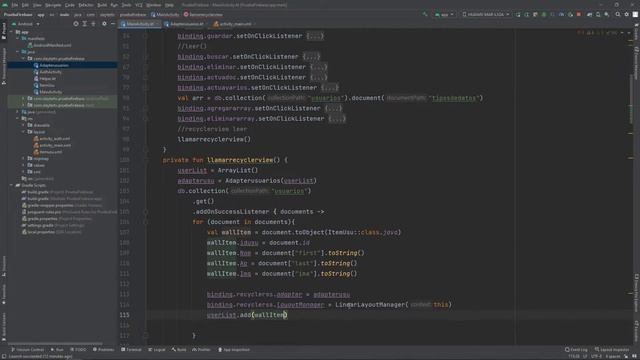Click Select Opened File target icon
Screen dimensions: 640x360
tap(76, 24)
